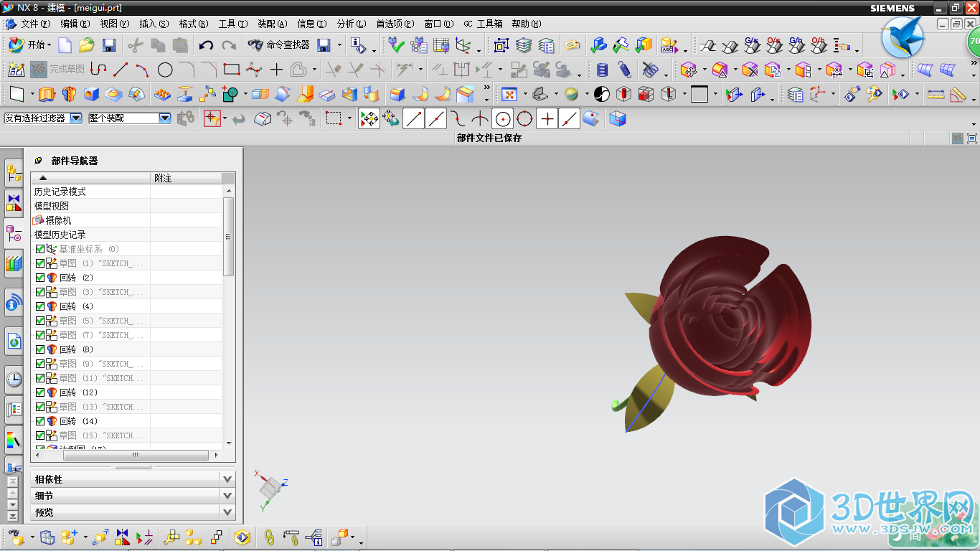This screenshot has width=980, height=551.
Task: Choose the Revolve feature tool
Action: click(x=69, y=94)
